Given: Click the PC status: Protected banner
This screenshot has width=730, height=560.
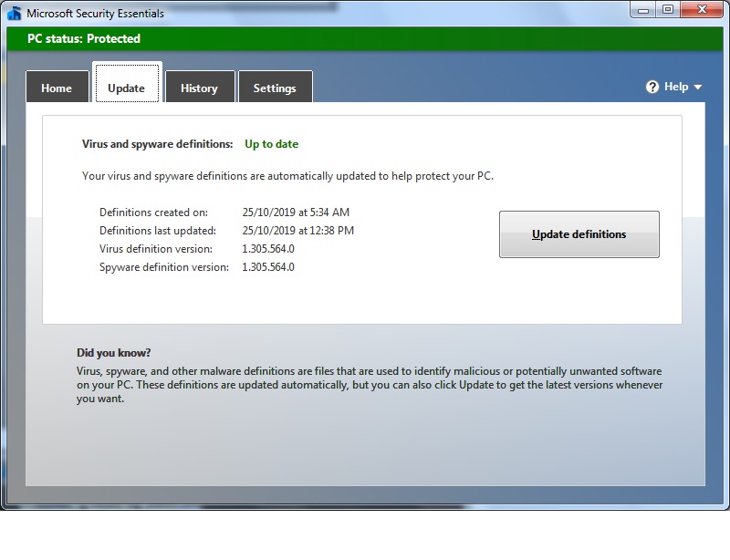Looking at the screenshot, I should [x=364, y=38].
